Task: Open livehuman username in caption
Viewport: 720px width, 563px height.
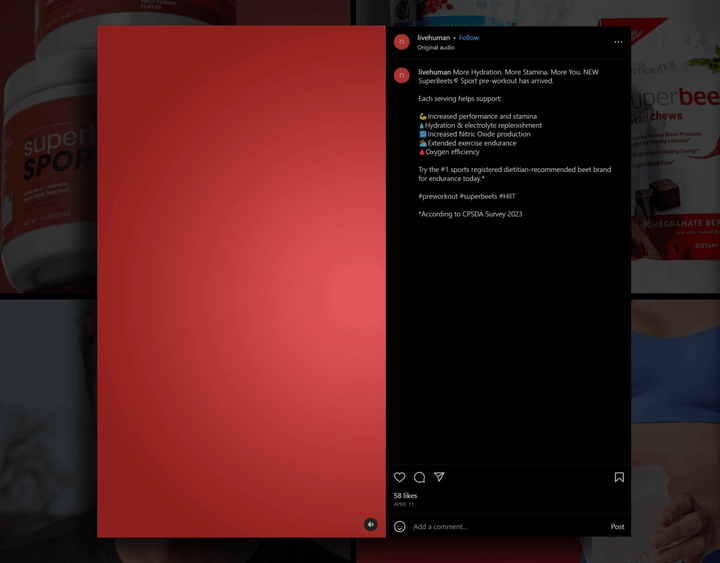Action: 434,72
